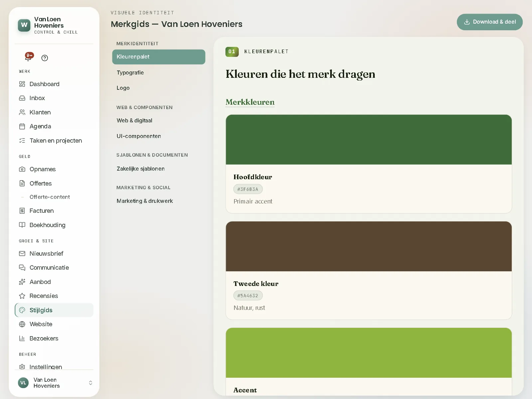Copy the #5A4632 hex code chip
Screen dimensions: 532x399
248,296
